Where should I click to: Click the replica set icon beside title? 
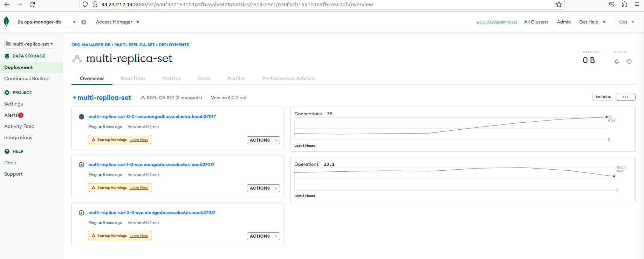pyautogui.click(x=77, y=59)
